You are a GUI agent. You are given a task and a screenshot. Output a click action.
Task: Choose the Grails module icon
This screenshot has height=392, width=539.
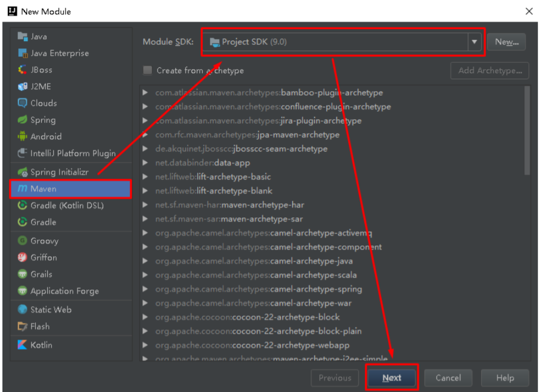pos(22,274)
